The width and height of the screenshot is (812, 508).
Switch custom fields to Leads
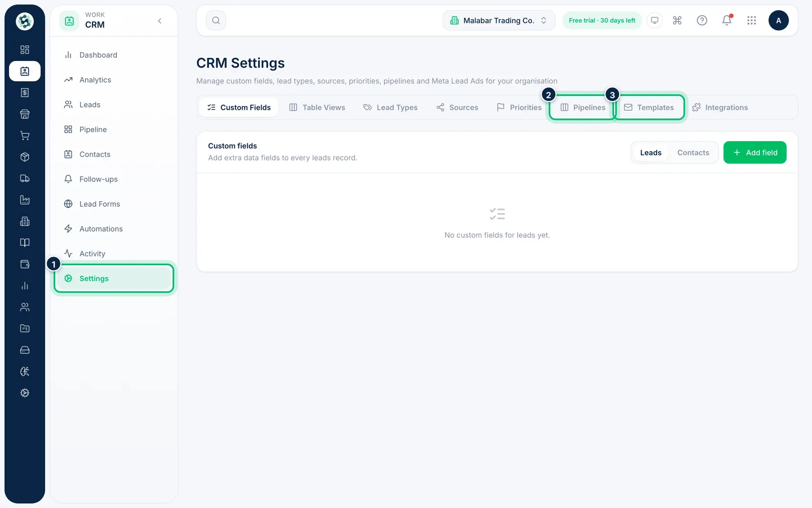click(x=651, y=152)
